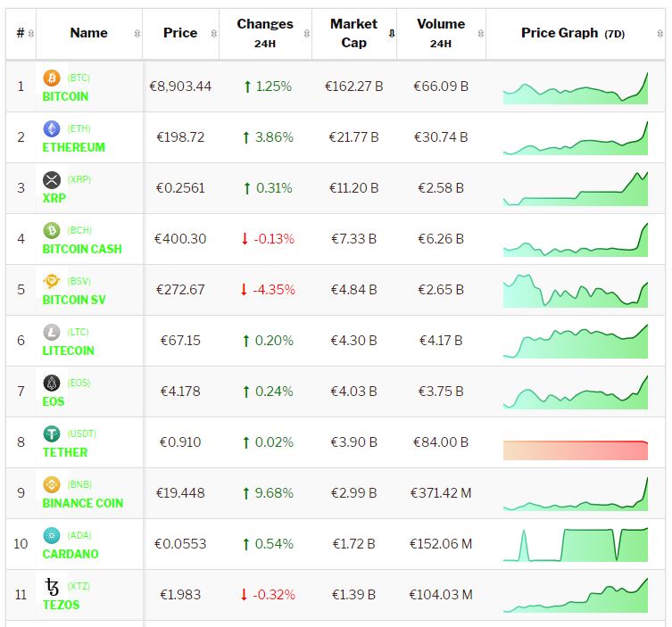Open the CARDANO name link
Screen dimensions: 672x627
(71, 554)
